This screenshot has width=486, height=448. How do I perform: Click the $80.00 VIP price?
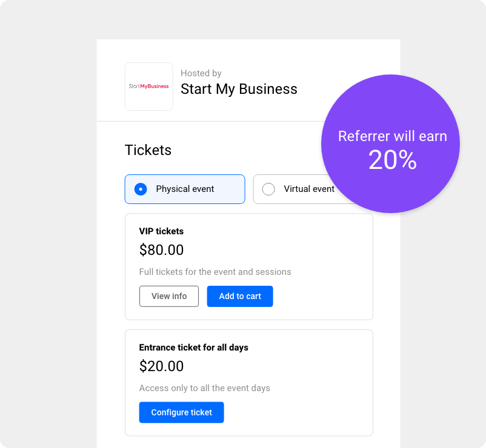click(x=161, y=250)
